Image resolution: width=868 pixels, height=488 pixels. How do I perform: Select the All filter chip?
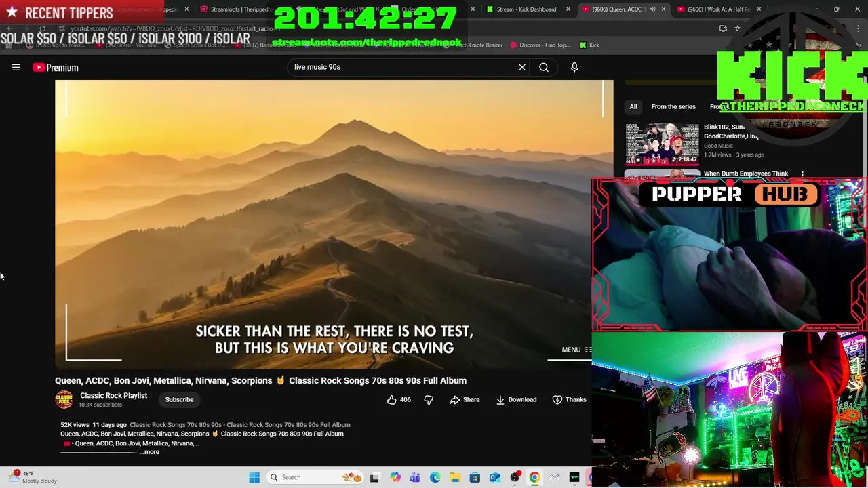click(633, 106)
